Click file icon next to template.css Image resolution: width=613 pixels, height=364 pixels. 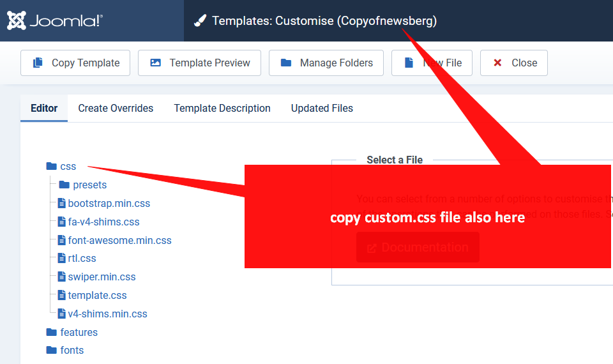pos(62,295)
